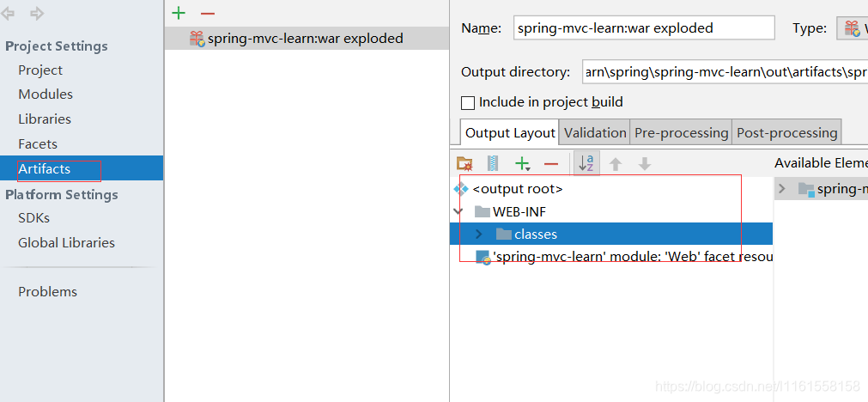Image resolution: width=868 pixels, height=402 pixels.
Task: Select the classes folder row
Action: [611, 234]
